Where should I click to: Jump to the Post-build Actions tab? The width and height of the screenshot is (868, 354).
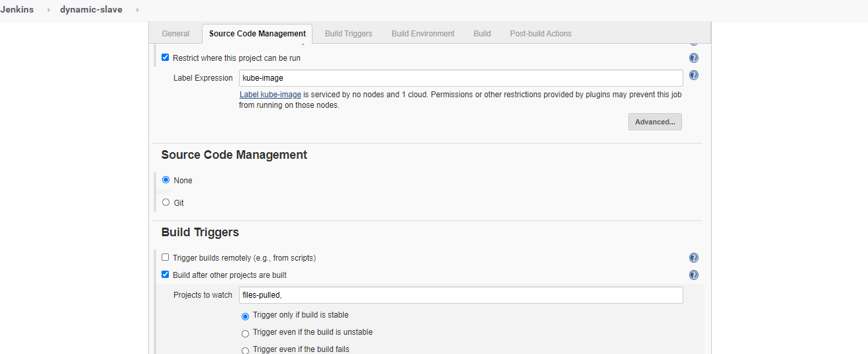[540, 34]
